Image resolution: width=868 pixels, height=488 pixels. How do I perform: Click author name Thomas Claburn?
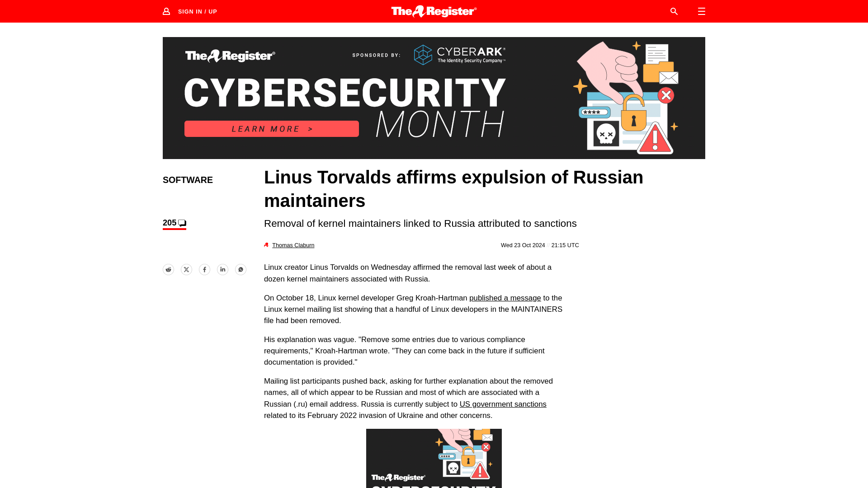pyautogui.click(x=292, y=245)
